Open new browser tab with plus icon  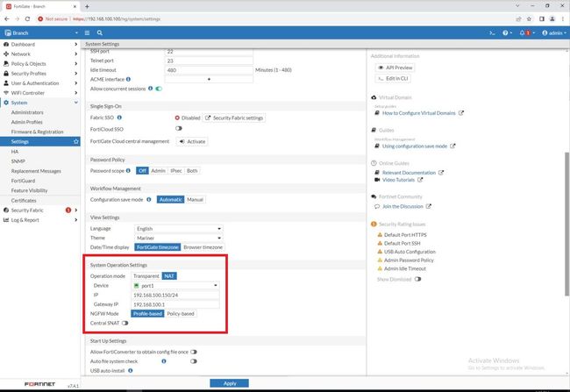point(87,6)
